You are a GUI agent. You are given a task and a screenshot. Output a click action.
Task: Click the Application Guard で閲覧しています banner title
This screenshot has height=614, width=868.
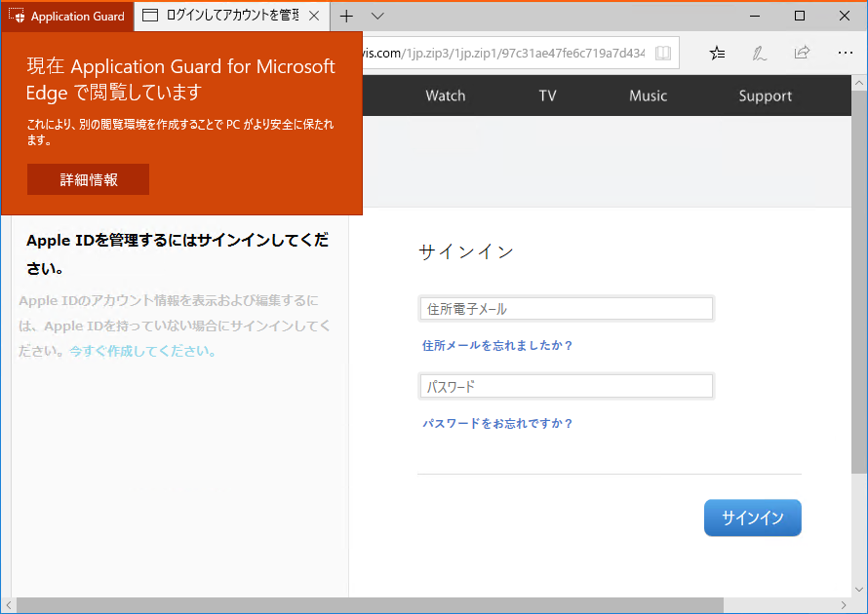tap(180, 79)
